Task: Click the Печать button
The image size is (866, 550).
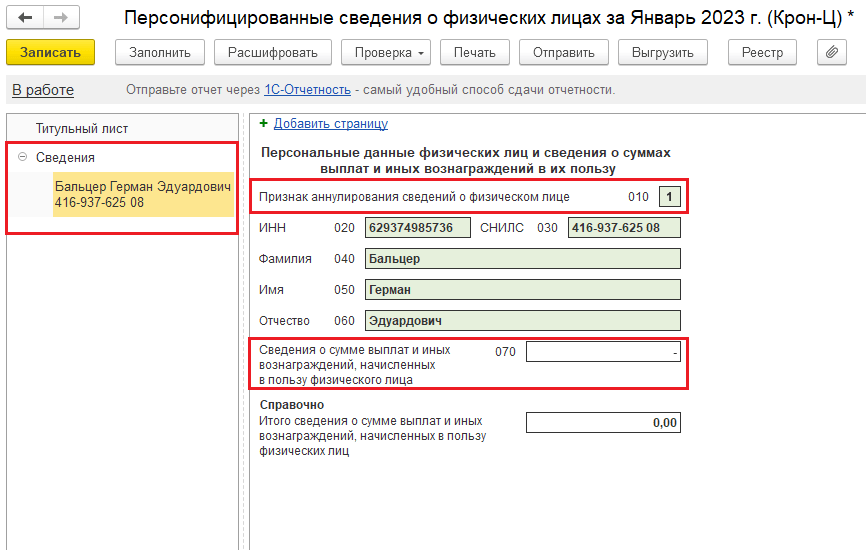Action: point(473,53)
